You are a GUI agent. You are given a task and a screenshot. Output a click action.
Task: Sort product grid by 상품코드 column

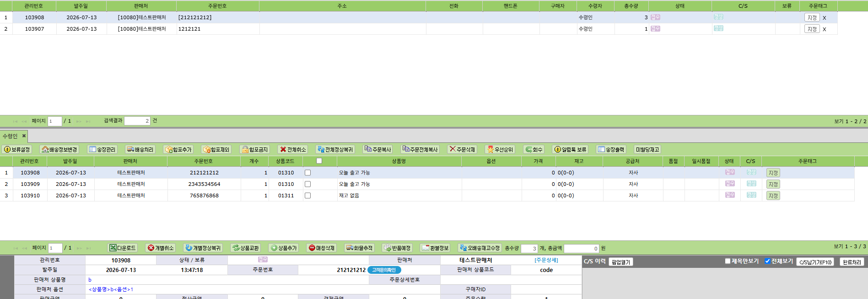285,161
